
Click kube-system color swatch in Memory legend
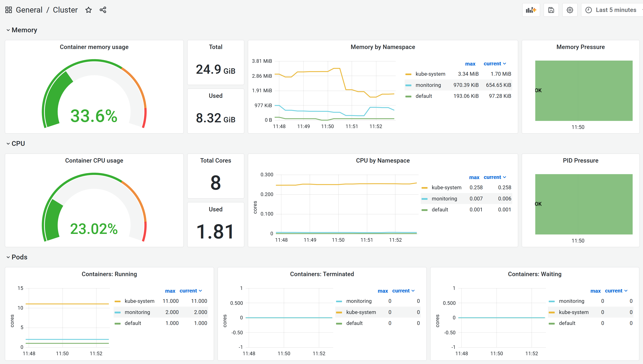pos(408,74)
